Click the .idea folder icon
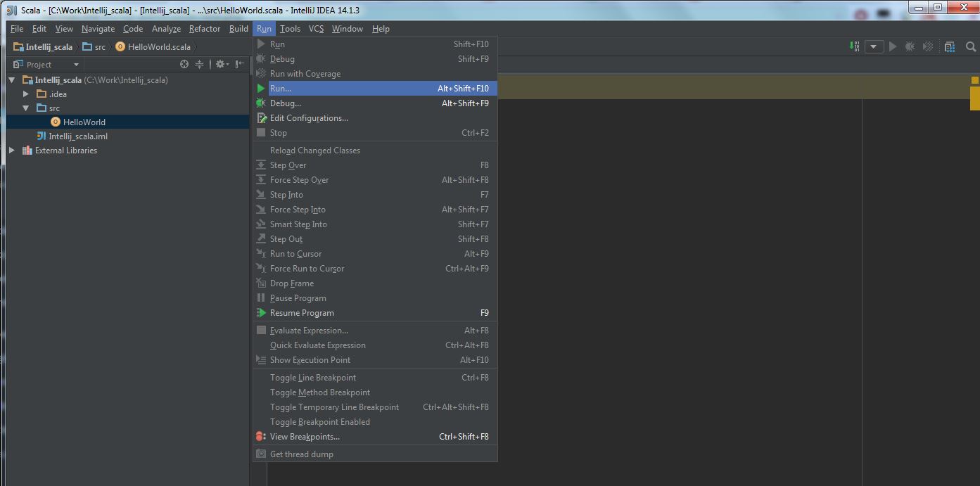The image size is (980, 486). click(x=42, y=94)
